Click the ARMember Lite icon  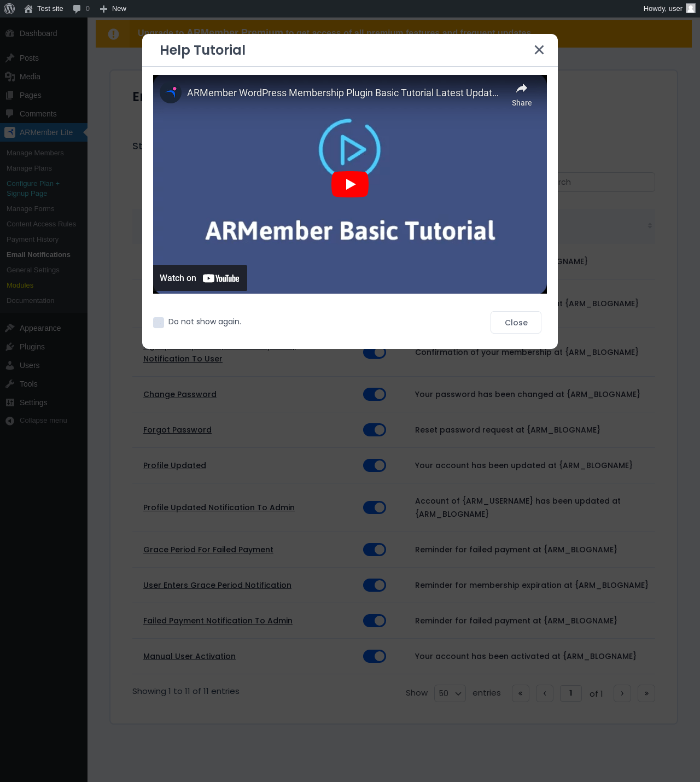(x=10, y=132)
